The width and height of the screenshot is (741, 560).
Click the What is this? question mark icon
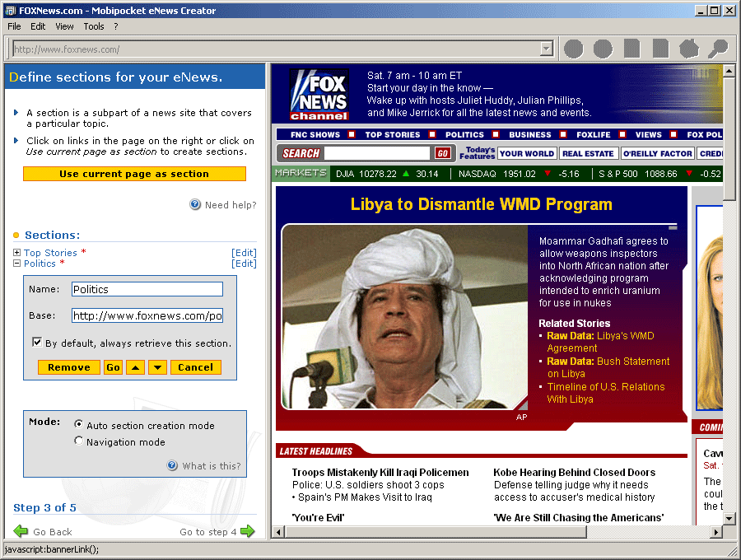point(173,465)
